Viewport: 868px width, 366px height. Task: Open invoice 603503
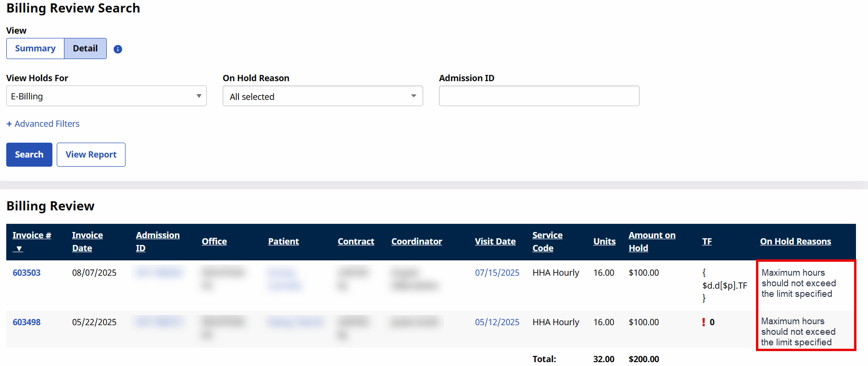26,273
